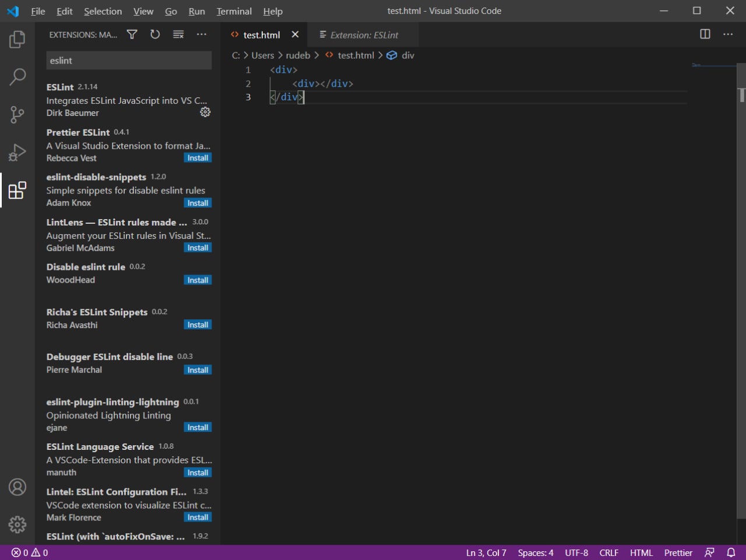Open the Search view in activity bar

coord(17,76)
